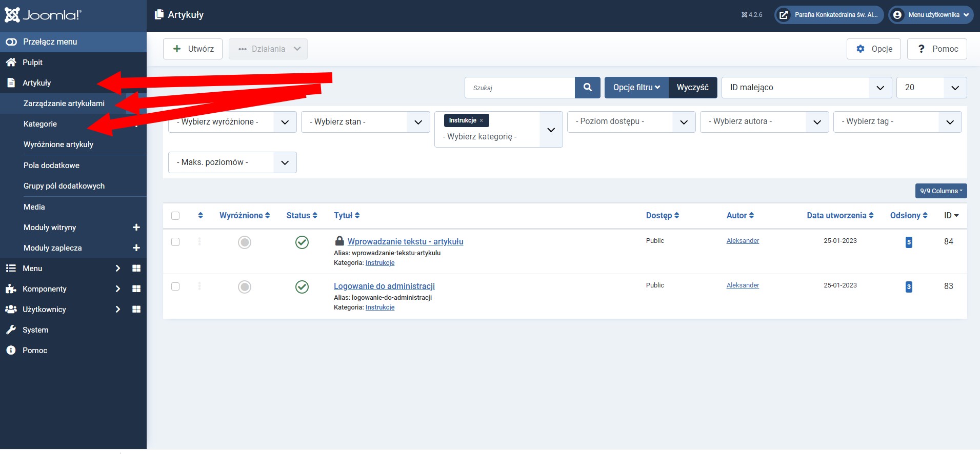Image resolution: width=980 pixels, height=454 pixels.
Task: Sort table by ID column
Action: pyautogui.click(x=951, y=216)
